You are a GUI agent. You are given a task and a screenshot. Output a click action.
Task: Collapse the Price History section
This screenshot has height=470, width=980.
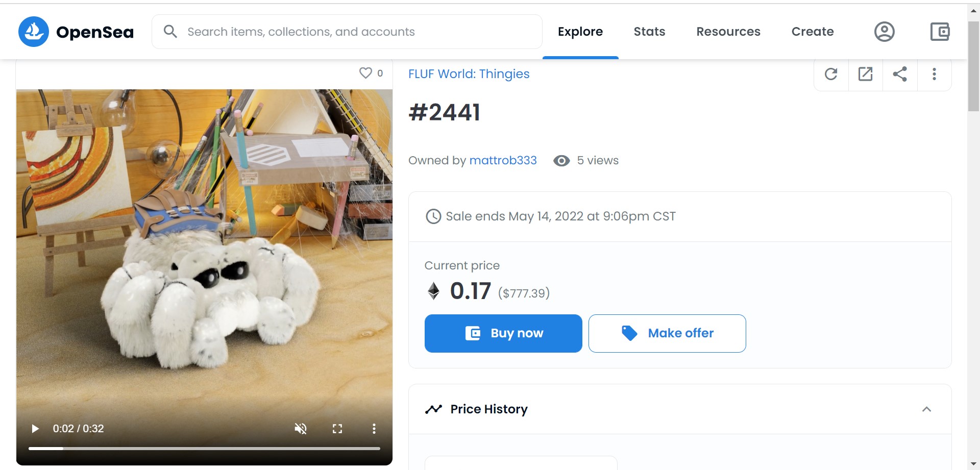(926, 409)
